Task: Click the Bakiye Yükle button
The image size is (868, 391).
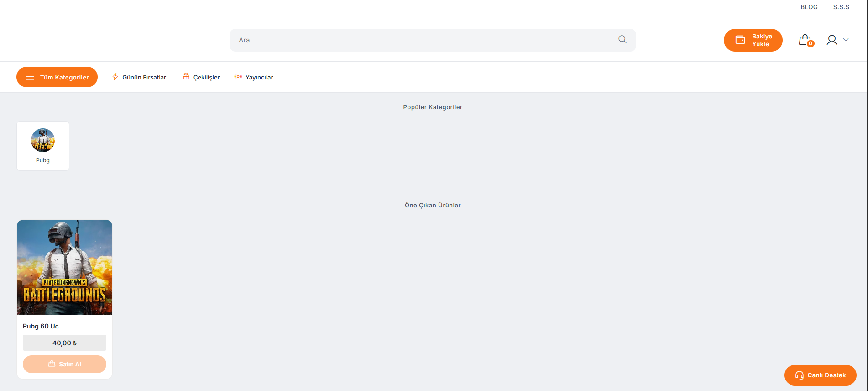Action: (753, 40)
